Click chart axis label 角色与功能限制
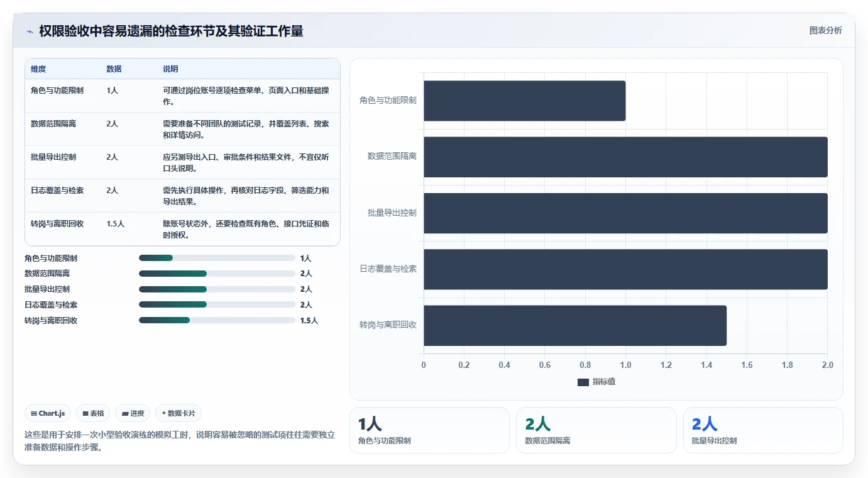868x478 pixels. tap(388, 100)
